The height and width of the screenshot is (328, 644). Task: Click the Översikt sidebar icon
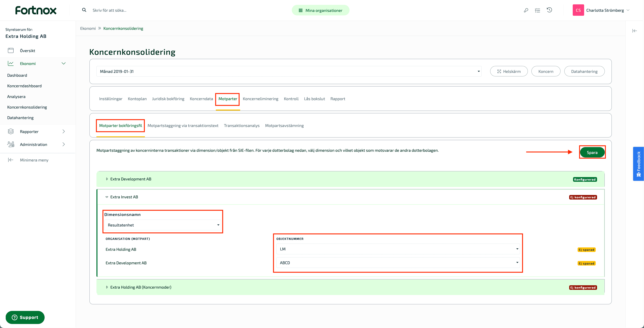tap(11, 50)
